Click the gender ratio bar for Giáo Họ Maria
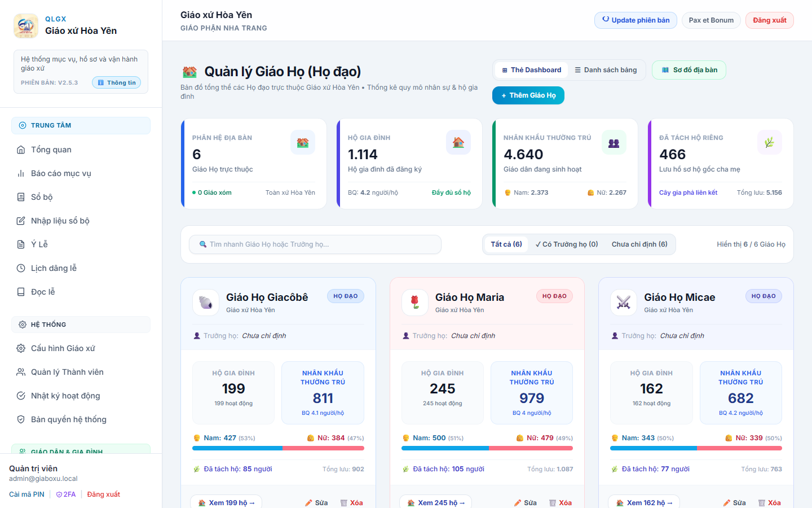Image resolution: width=812 pixels, height=508 pixels. click(487, 448)
